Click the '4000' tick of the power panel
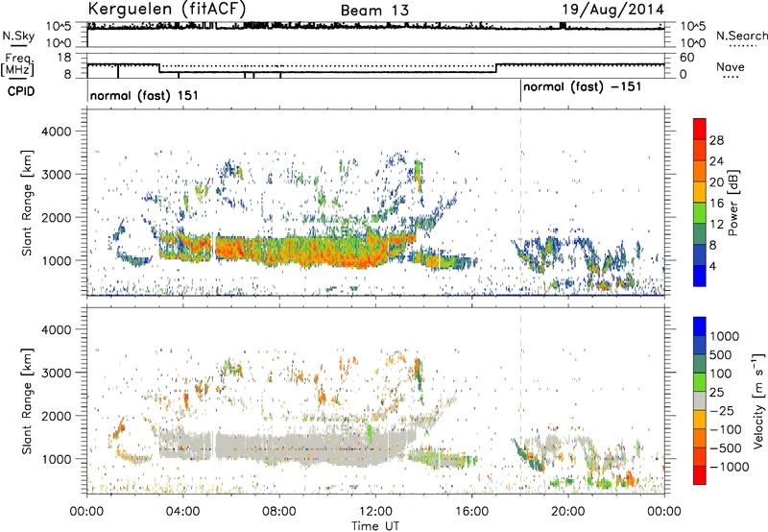 point(56,132)
